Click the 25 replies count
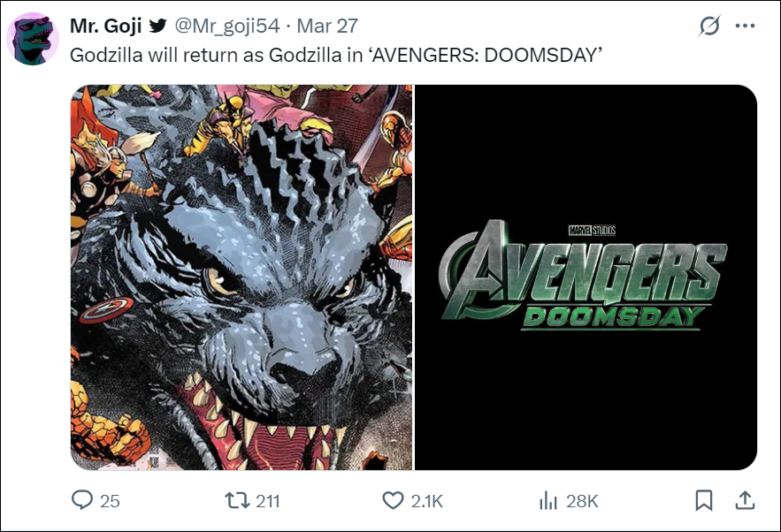Image resolution: width=781 pixels, height=532 pixels. 110,501
